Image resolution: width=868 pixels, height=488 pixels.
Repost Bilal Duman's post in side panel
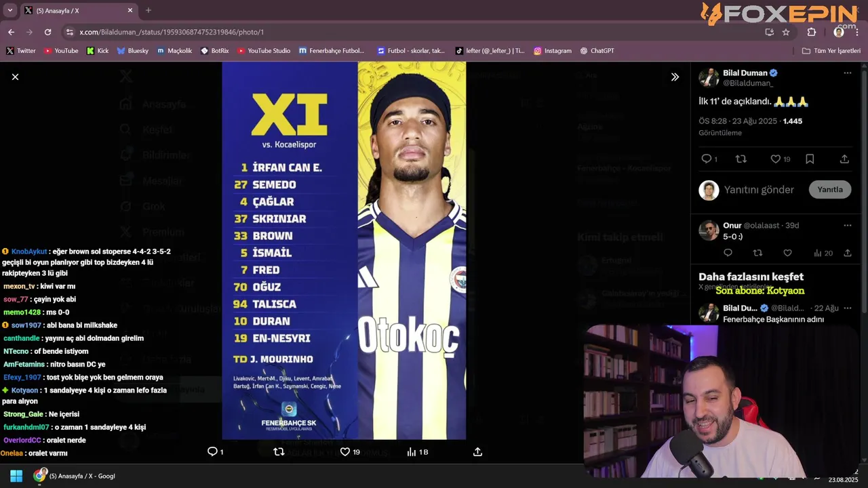click(x=741, y=159)
